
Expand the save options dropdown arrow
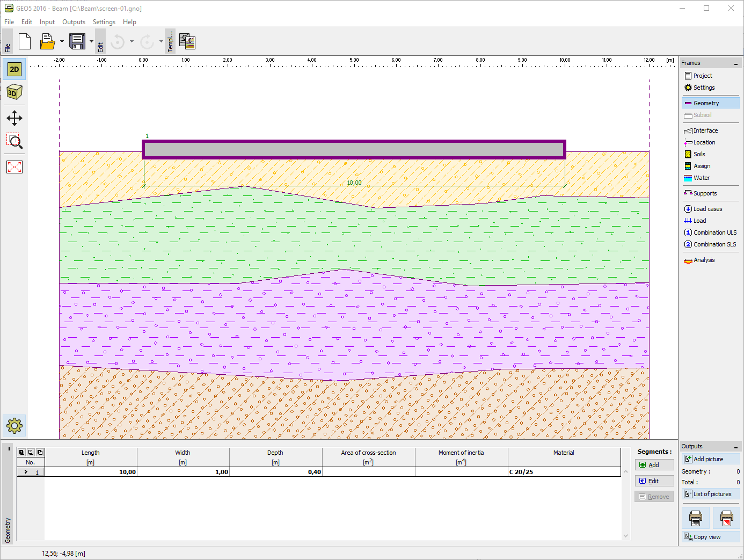coord(91,41)
